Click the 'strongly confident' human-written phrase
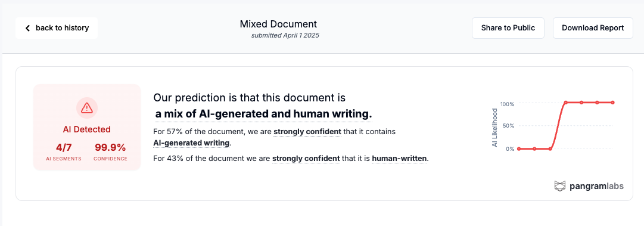Viewport: 644px width, 226px height. (x=306, y=158)
